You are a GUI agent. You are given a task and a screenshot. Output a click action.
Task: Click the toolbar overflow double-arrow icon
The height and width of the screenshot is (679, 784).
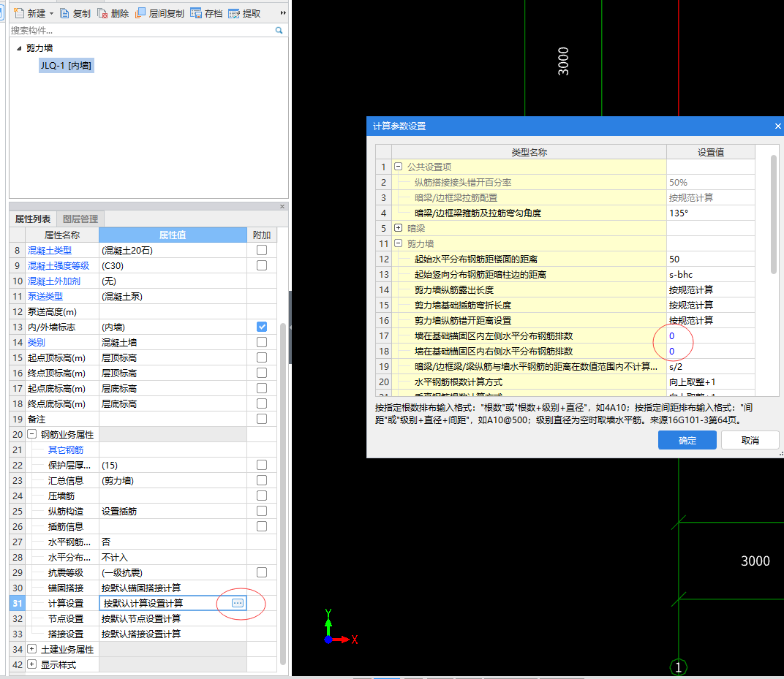tap(283, 13)
